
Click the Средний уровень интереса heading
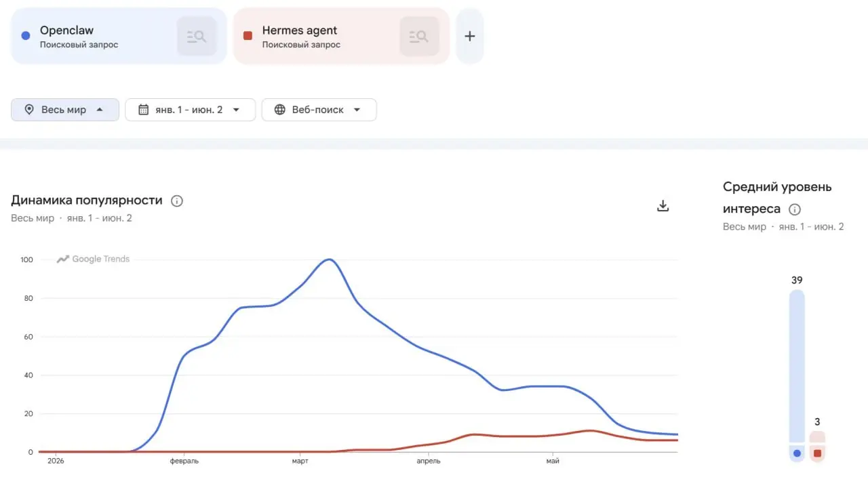coord(777,198)
